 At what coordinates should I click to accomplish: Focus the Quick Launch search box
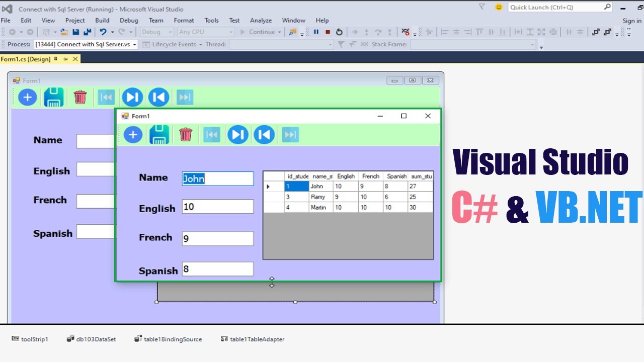tap(560, 7)
